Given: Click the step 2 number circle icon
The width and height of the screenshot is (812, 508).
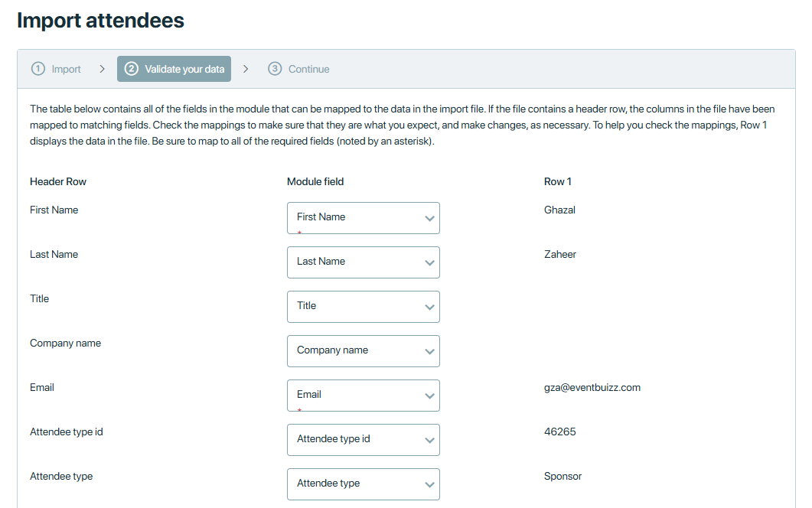Looking at the screenshot, I should (x=132, y=69).
